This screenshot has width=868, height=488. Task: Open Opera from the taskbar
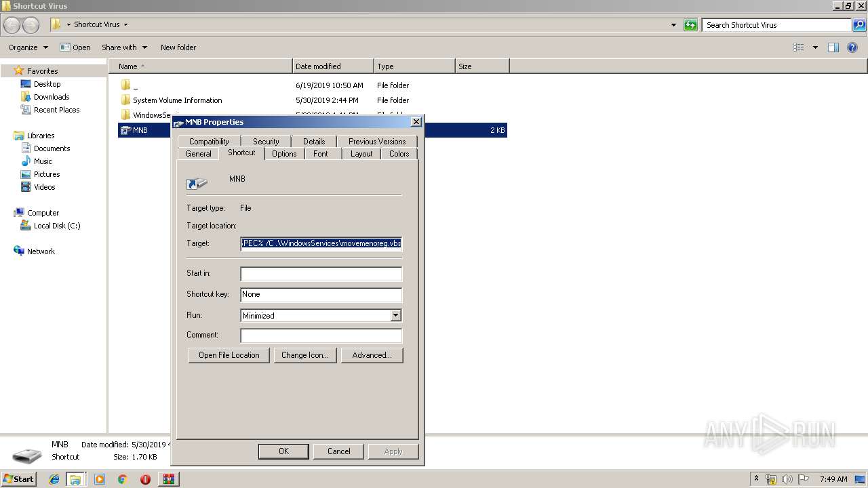tap(145, 479)
